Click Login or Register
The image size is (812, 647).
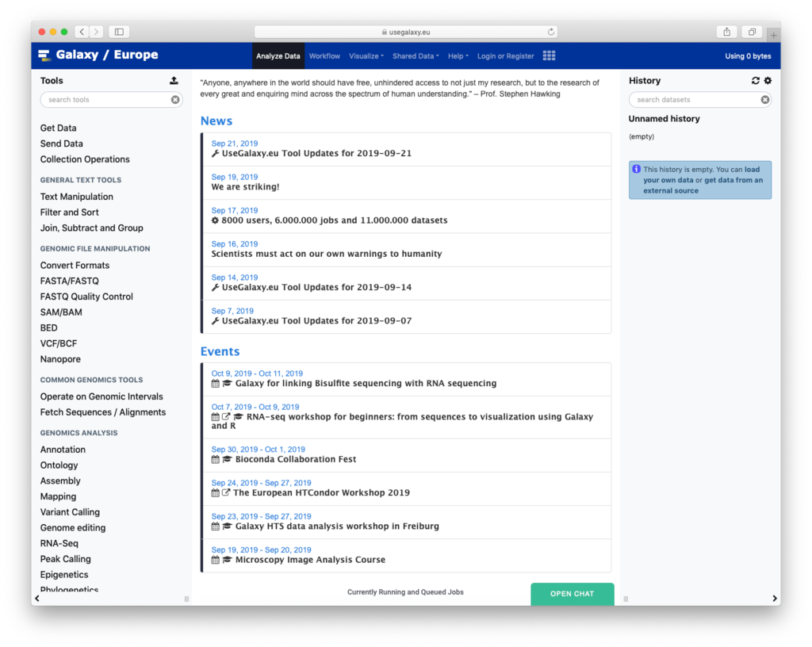click(505, 56)
